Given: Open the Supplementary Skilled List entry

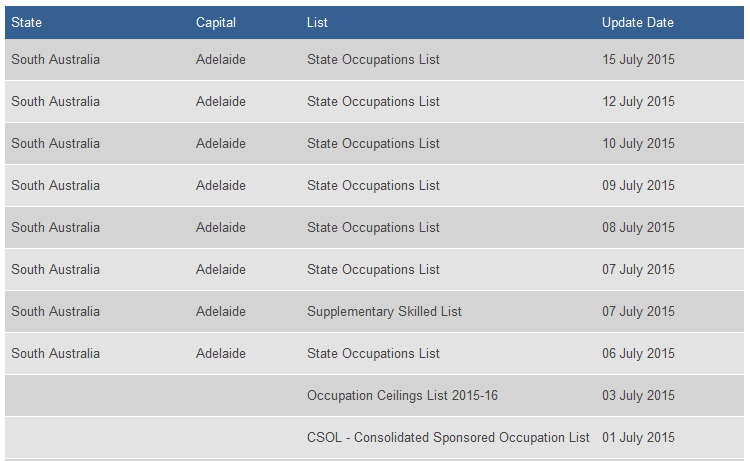Looking at the screenshot, I should (384, 311).
